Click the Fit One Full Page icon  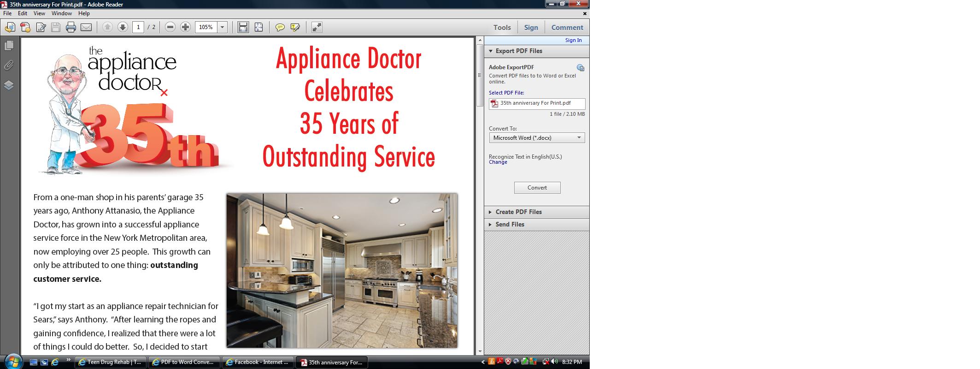(259, 27)
